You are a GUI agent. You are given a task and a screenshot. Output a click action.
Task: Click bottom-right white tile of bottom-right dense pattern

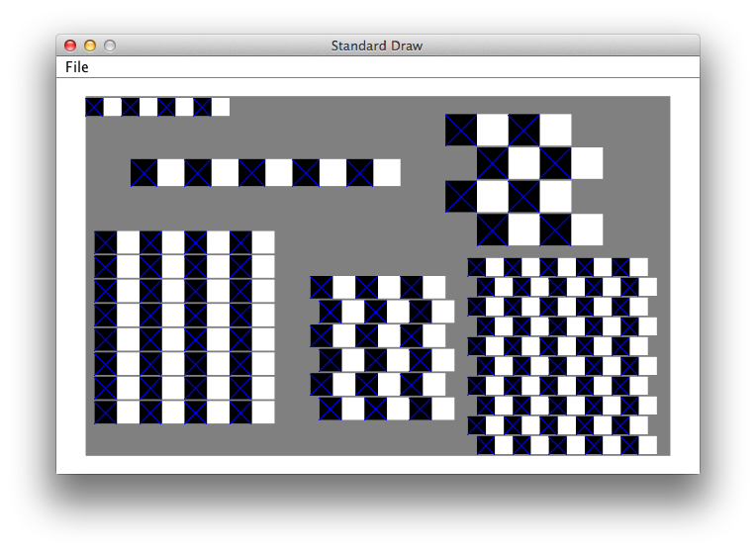pos(647,445)
